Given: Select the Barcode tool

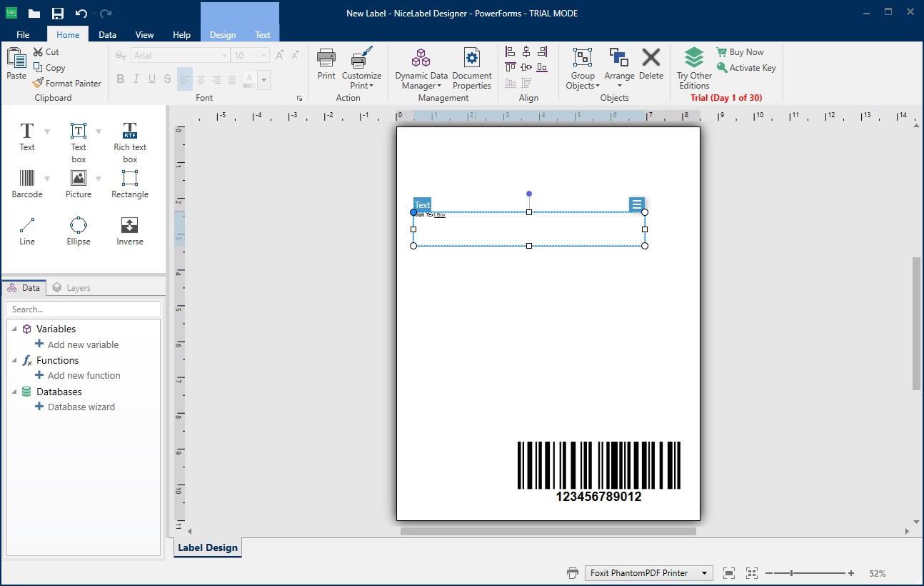Looking at the screenshot, I should tap(27, 184).
